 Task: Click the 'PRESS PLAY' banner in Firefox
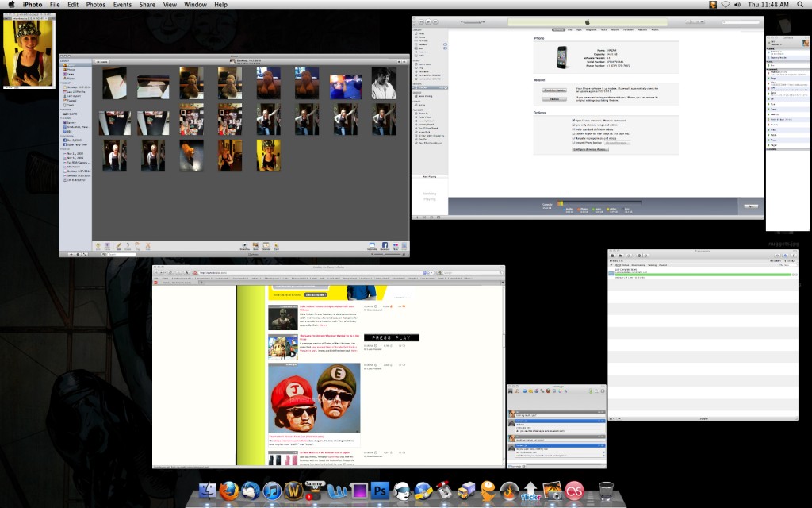click(392, 337)
